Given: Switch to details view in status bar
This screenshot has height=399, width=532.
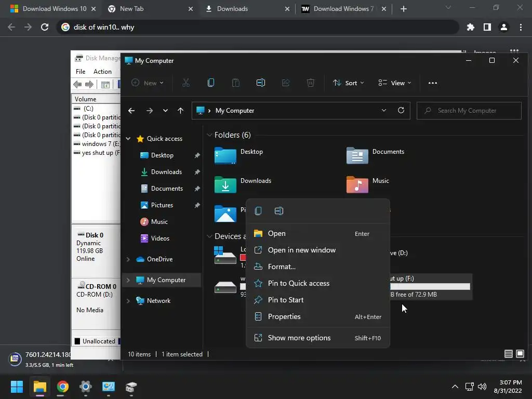Looking at the screenshot, I should click(x=508, y=354).
